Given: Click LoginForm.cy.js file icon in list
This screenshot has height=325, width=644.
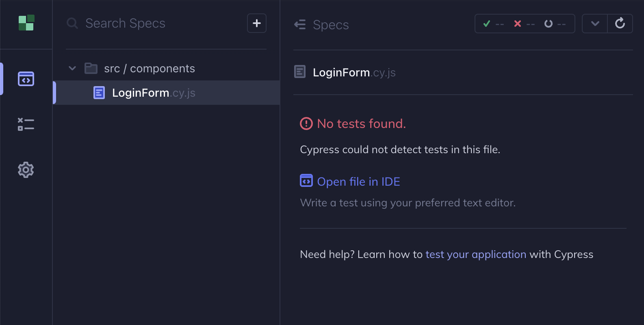Looking at the screenshot, I should coord(99,93).
